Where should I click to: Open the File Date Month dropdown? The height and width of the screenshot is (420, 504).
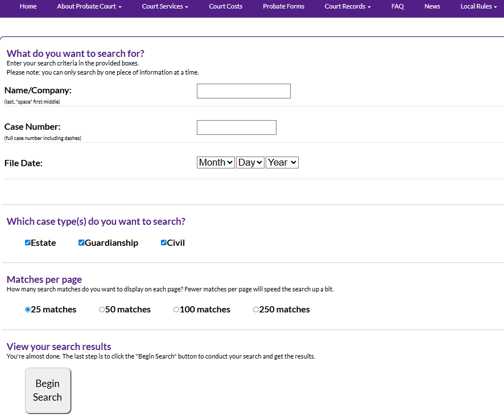point(216,163)
